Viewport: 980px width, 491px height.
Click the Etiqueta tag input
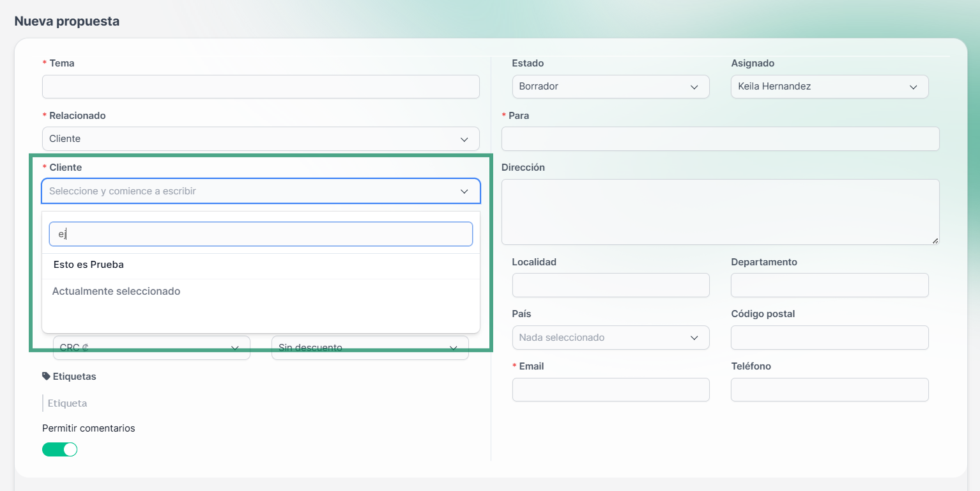pos(128,403)
